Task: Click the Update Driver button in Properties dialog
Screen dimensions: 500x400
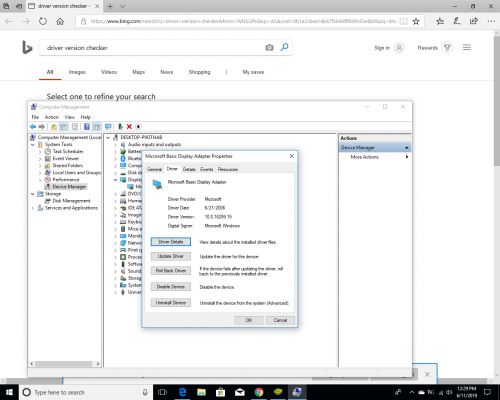Action: pos(171,256)
